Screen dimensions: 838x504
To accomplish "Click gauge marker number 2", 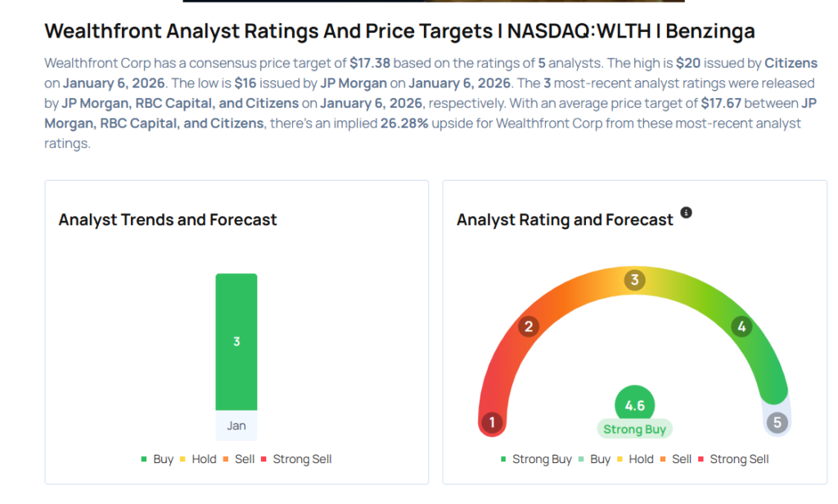I will 529,327.
